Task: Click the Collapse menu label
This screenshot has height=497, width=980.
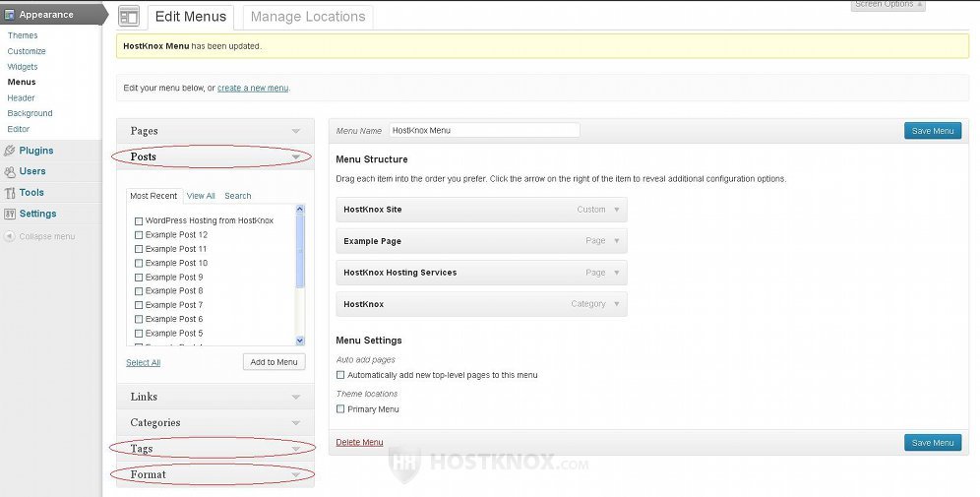Action: tap(47, 236)
